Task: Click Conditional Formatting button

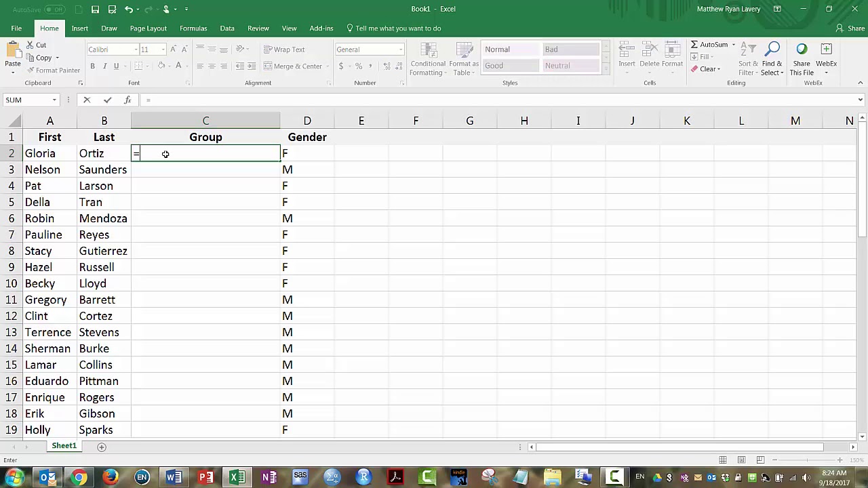Action: point(428,59)
